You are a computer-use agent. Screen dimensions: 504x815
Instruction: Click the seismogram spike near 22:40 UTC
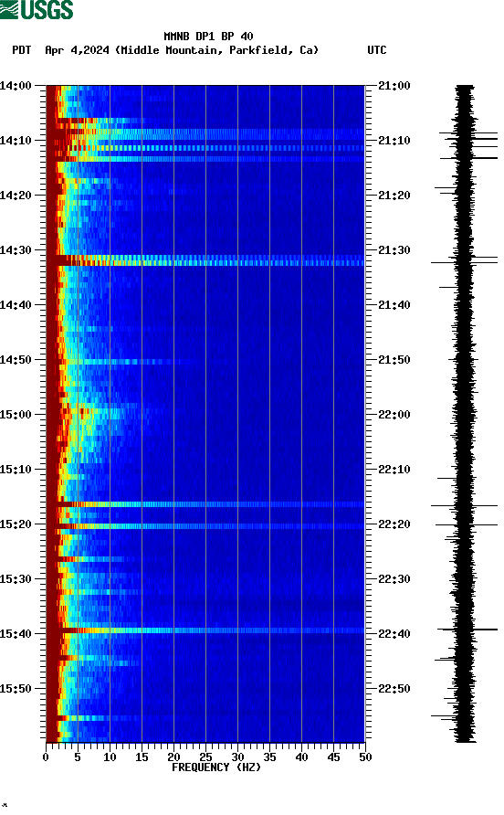(467, 630)
